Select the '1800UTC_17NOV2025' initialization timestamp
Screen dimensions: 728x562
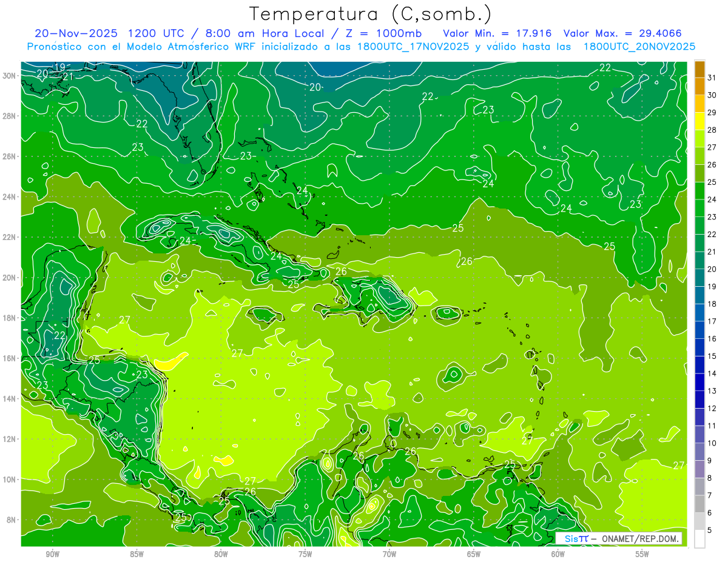click(411, 47)
